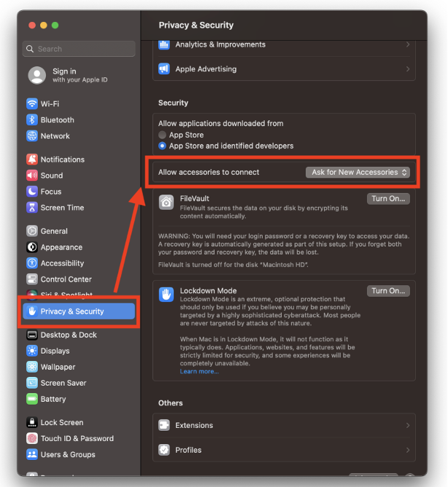Open Extensions row chevron
Viewport: 448px width, 487px height.
[x=408, y=425]
